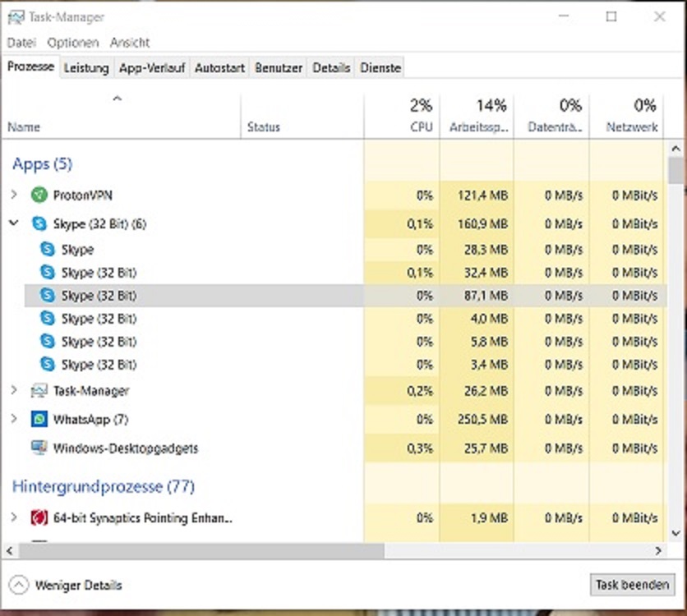Switch to the App-Verlauf tab
Screen dimensions: 687x616
point(152,68)
